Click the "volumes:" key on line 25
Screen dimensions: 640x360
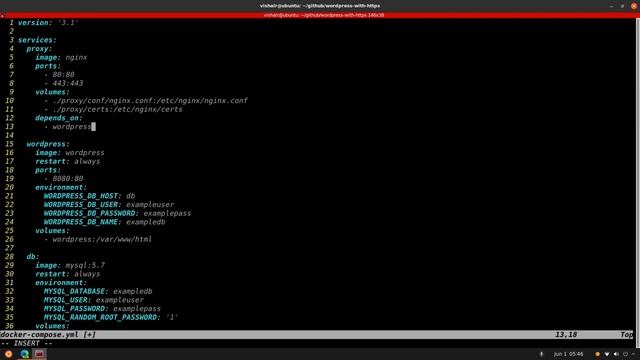click(52, 231)
